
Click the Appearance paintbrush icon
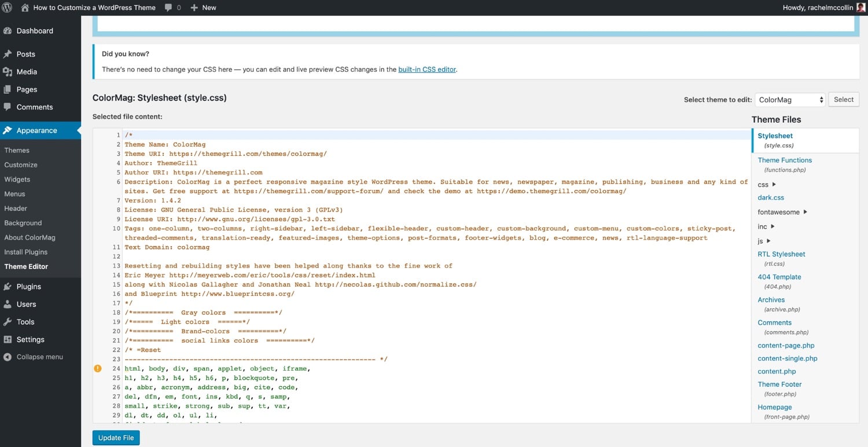pyautogui.click(x=8, y=130)
